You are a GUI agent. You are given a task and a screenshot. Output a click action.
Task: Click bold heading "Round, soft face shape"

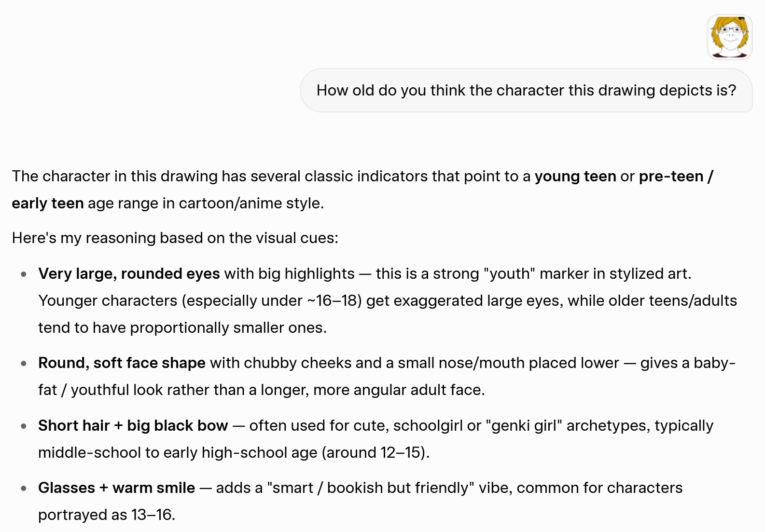pyautogui.click(x=122, y=363)
